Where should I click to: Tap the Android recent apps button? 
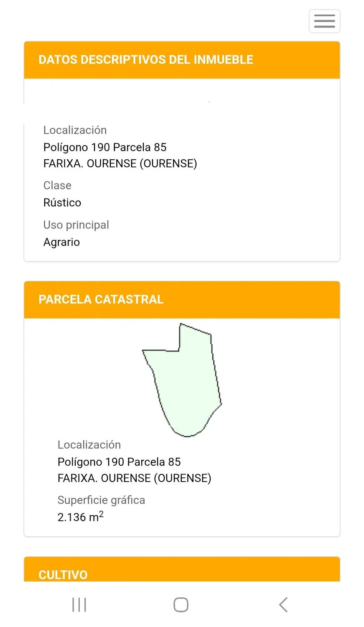[79, 604]
